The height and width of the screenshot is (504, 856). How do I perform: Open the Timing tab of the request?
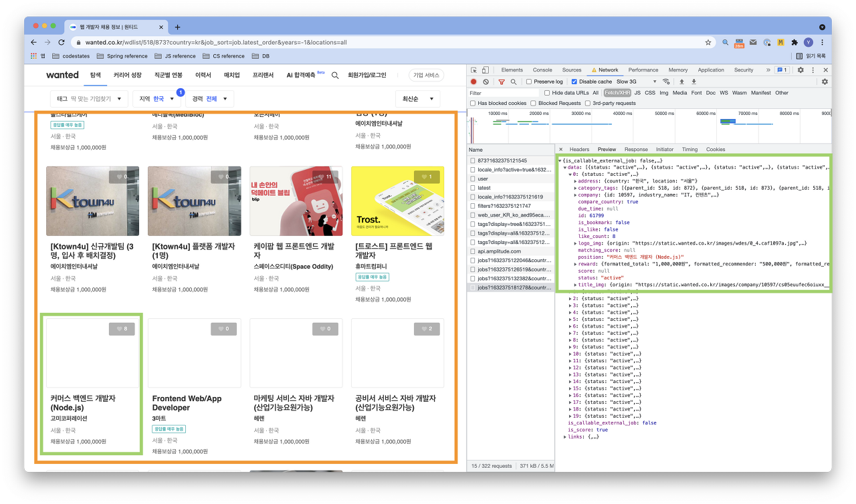[689, 149]
